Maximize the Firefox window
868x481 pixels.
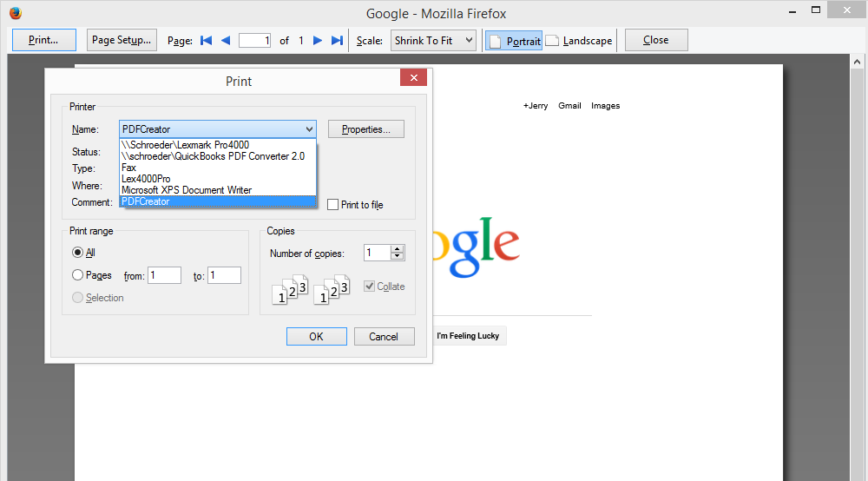[815, 10]
